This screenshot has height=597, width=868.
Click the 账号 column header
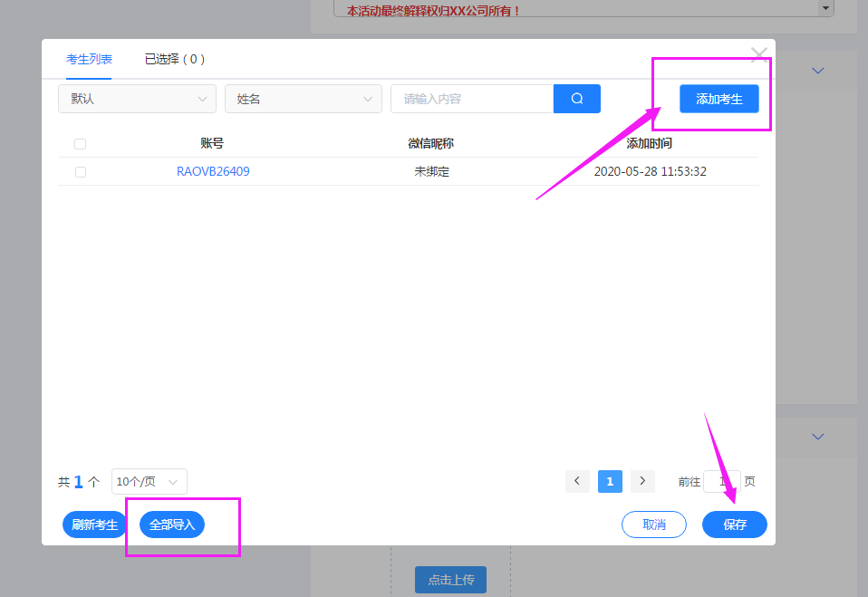pyautogui.click(x=212, y=143)
